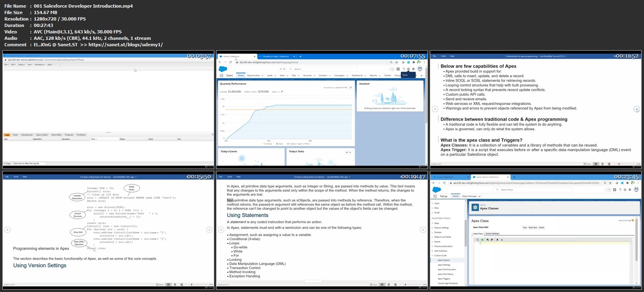This screenshot has width=644, height=292.
Task: Click the search magnifier in Apex Class editor toolbar
Action: pos(478,240)
